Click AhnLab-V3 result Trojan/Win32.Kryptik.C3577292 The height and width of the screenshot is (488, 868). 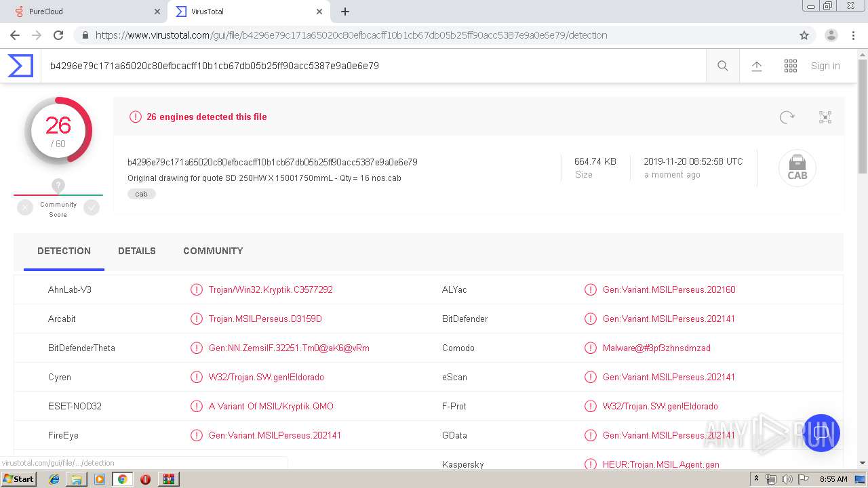pyautogui.click(x=271, y=289)
